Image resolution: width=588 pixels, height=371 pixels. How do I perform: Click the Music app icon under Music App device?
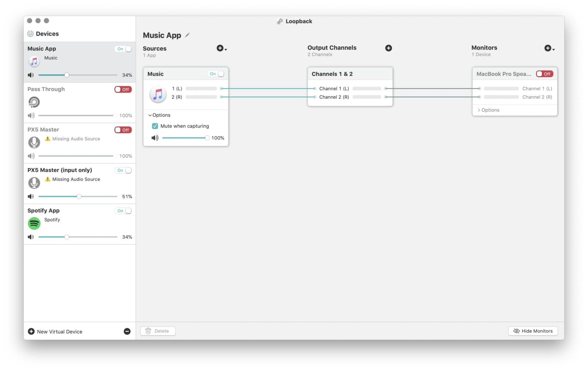click(34, 61)
